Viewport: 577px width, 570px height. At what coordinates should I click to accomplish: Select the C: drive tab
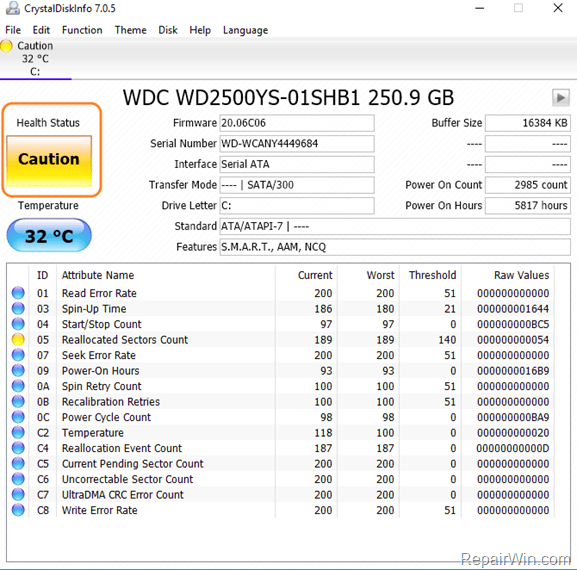click(35, 59)
